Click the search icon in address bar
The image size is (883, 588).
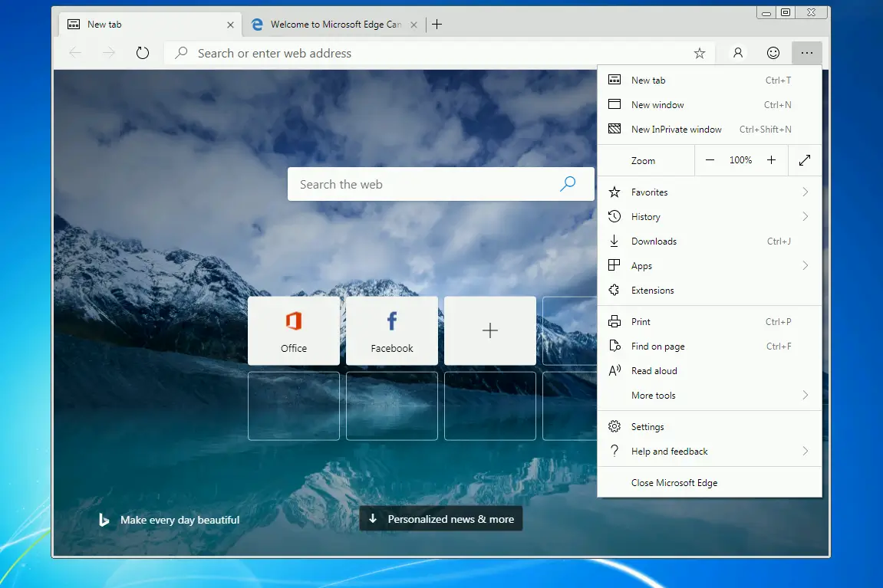(181, 53)
